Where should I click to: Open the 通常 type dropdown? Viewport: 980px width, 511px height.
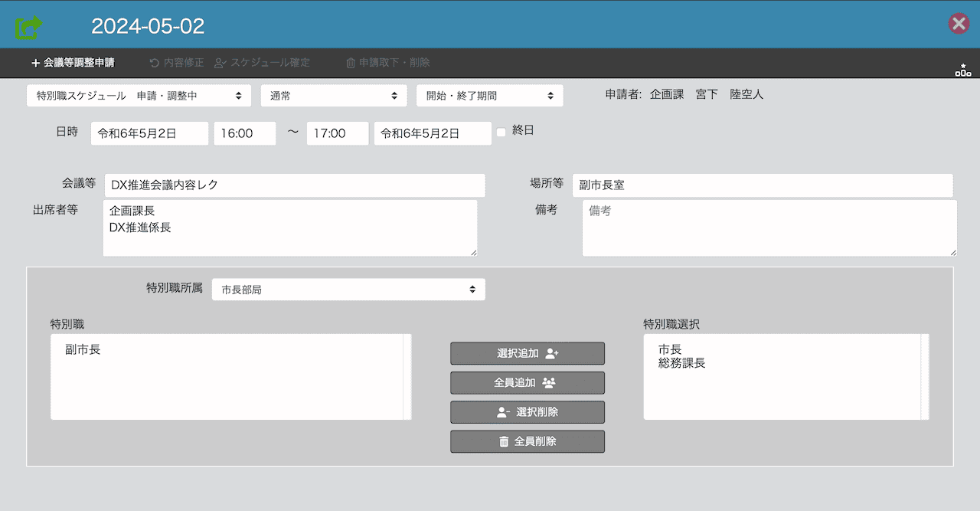click(333, 96)
